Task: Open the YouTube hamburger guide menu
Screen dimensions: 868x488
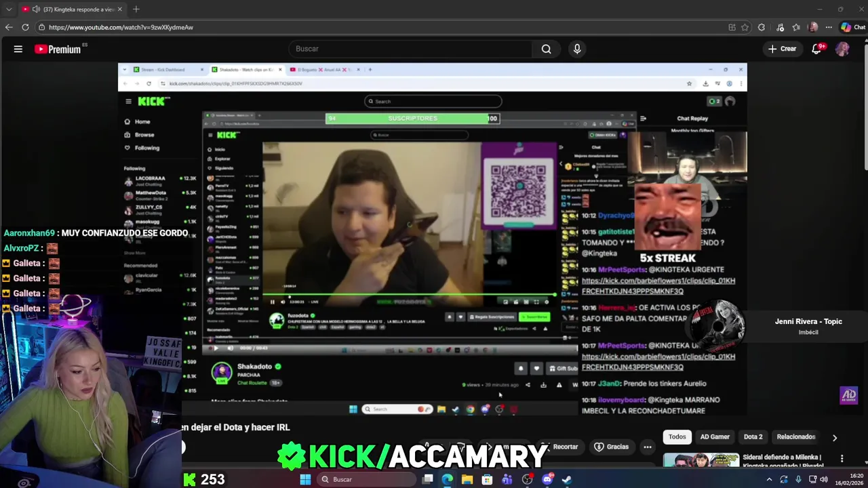Action: coord(18,49)
